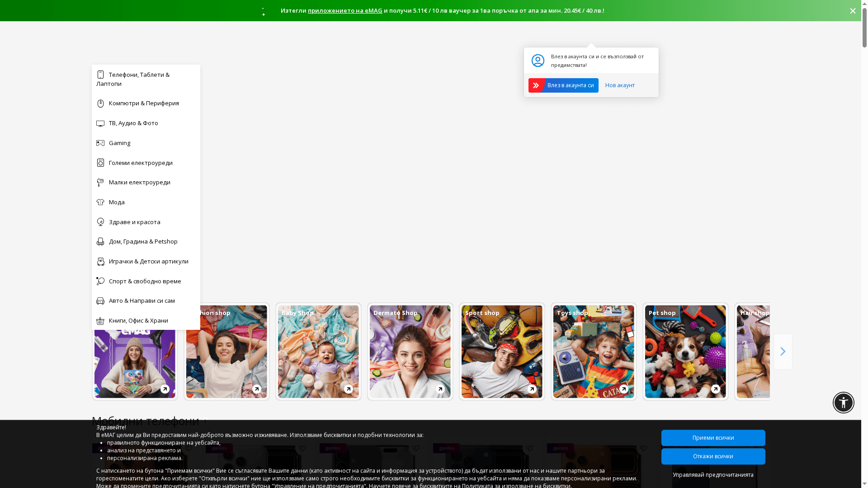Follow the приложението на eMAG link
Viewport: 868px width, 488px height.
tap(345, 10)
